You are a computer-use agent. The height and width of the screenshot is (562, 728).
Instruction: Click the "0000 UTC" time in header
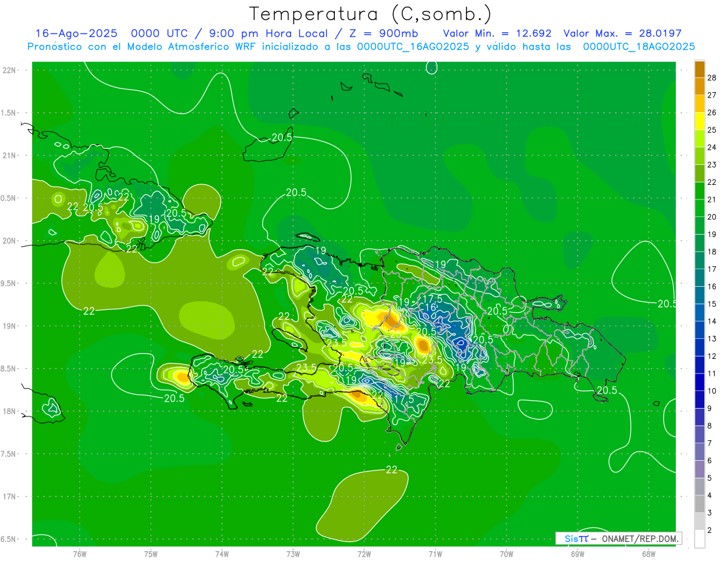tap(160, 33)
